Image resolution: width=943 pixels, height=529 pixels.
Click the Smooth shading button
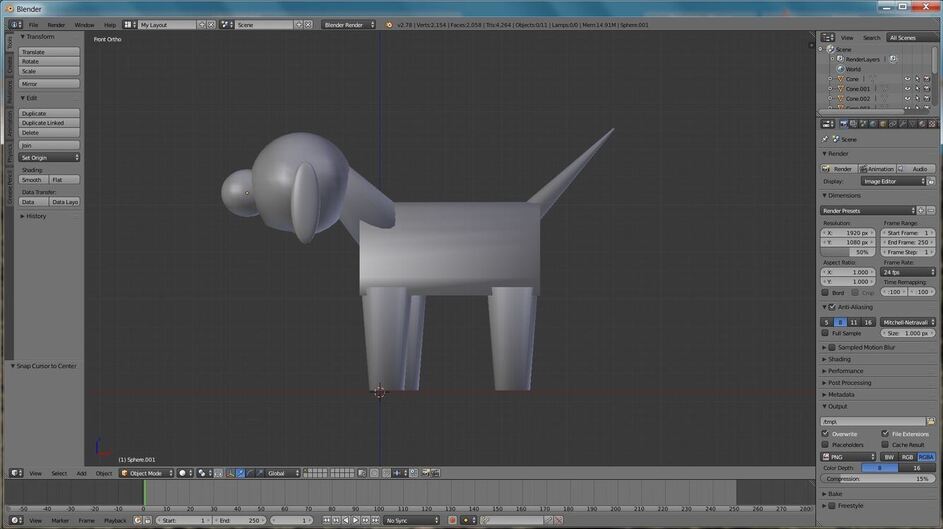coord(33,180)
